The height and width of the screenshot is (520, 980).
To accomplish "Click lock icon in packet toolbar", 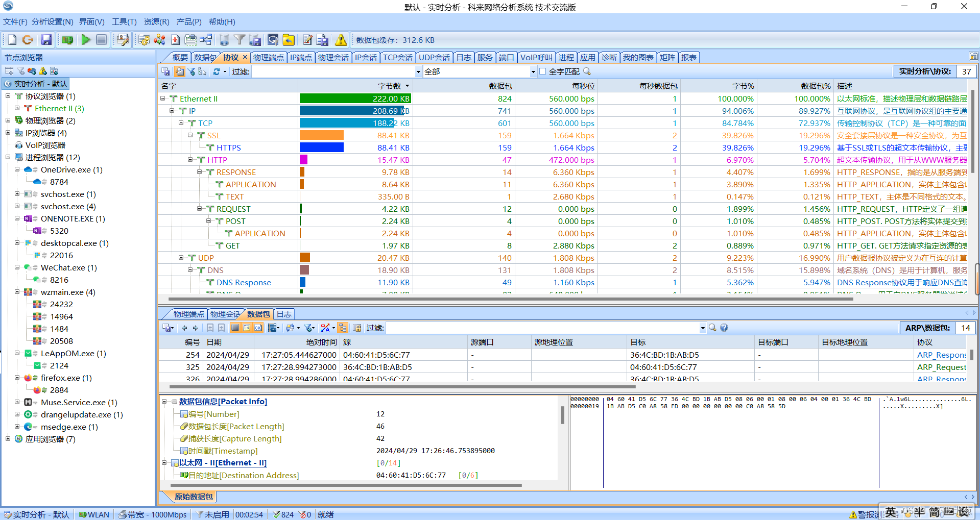I will [357, 328].
